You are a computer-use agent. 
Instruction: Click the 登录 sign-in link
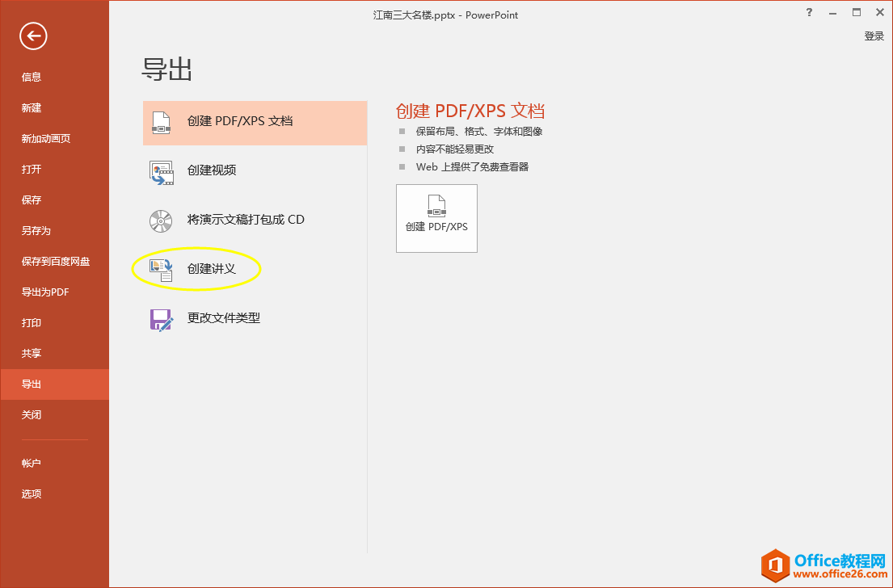874,36
